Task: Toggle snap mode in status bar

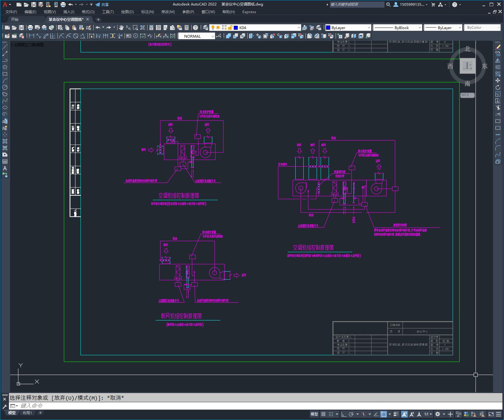Action: (331, 414)
